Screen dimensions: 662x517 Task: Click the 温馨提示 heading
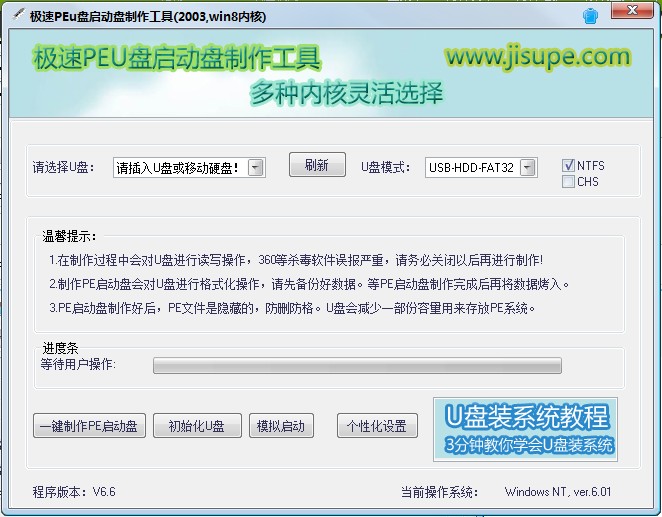(69, 236)
